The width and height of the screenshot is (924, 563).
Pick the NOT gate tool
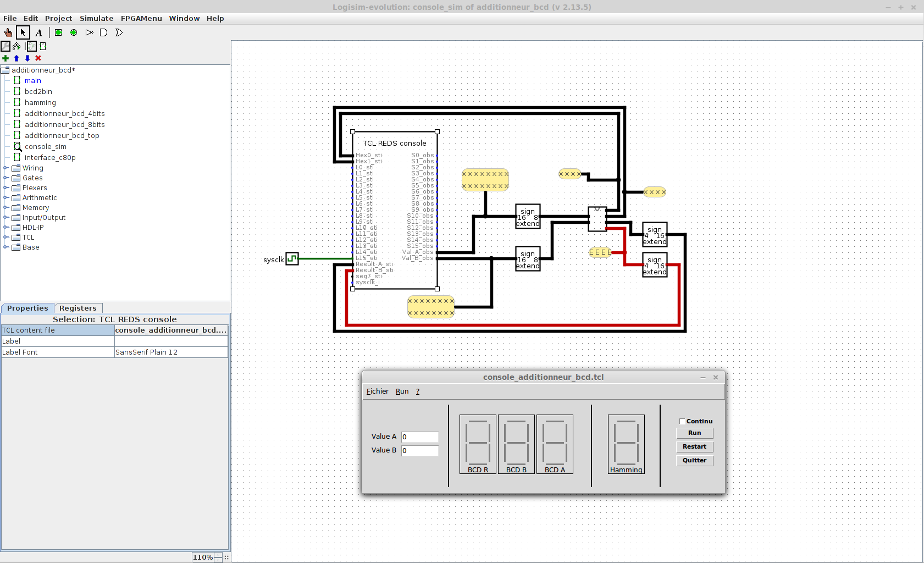coord(89,32)
